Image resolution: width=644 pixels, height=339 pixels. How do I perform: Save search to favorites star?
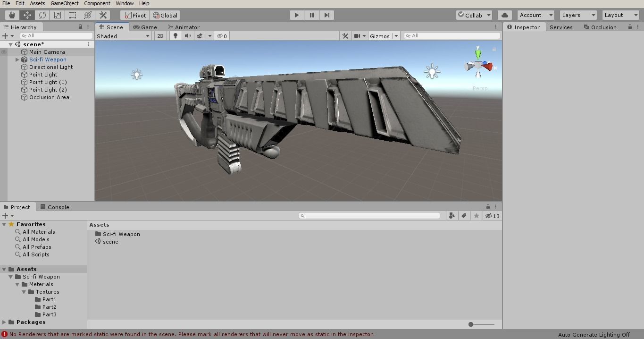[x=477, y=216]
